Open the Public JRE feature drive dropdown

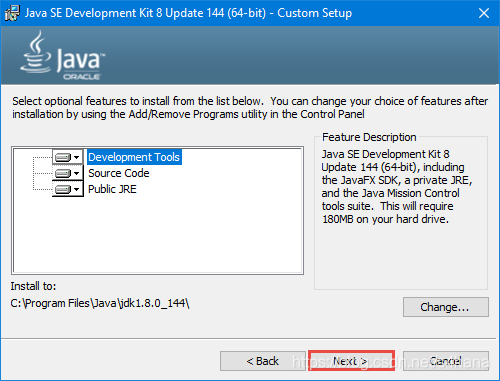(68, 189)
